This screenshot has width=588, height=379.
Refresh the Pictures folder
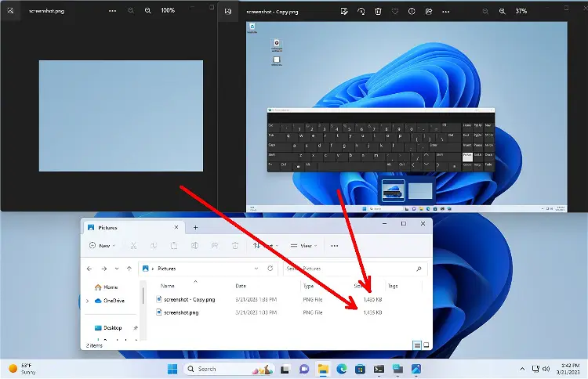coord(270,269)
